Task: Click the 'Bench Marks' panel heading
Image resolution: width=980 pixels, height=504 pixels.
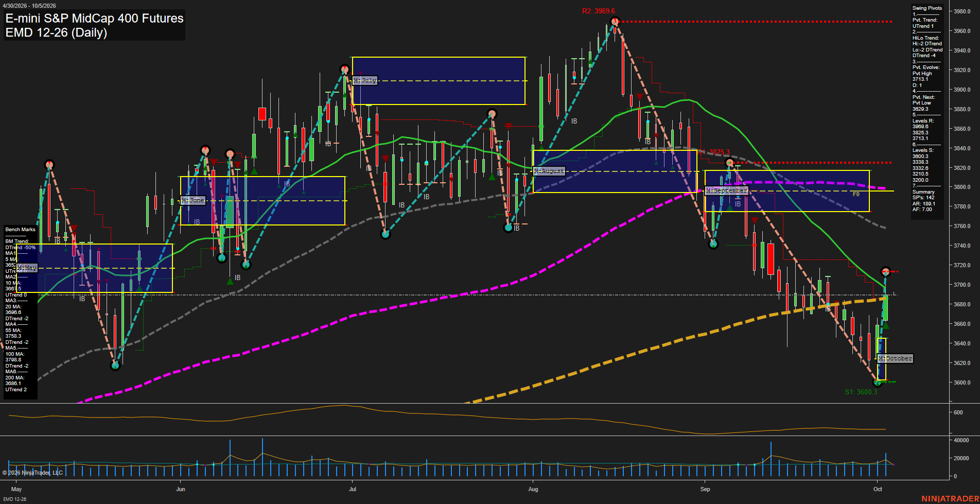Action: 21,230
